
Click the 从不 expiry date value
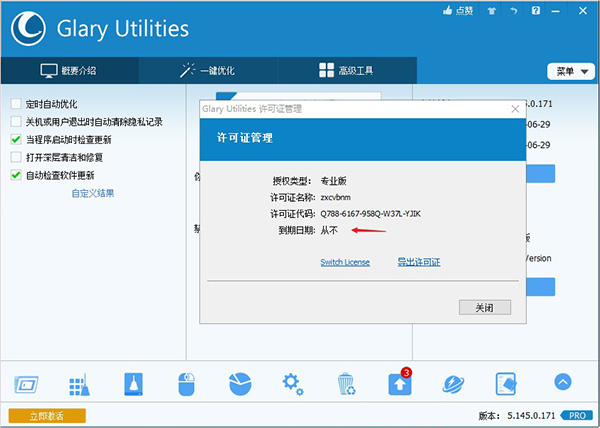[x=329, y=230]
